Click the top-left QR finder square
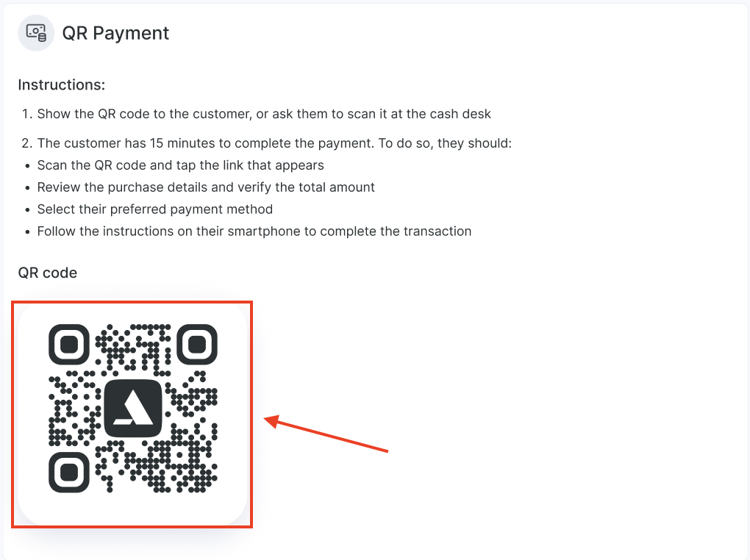Image resolution: width=750 pixels, height=560 pixels. click(x=69, y=345)
